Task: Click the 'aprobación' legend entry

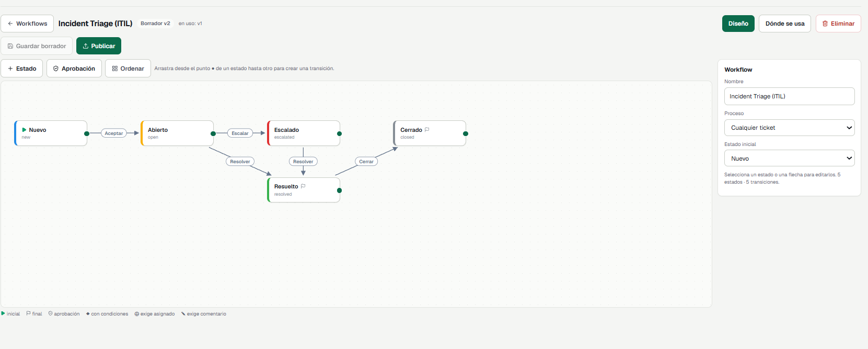Action: (64, 314)
